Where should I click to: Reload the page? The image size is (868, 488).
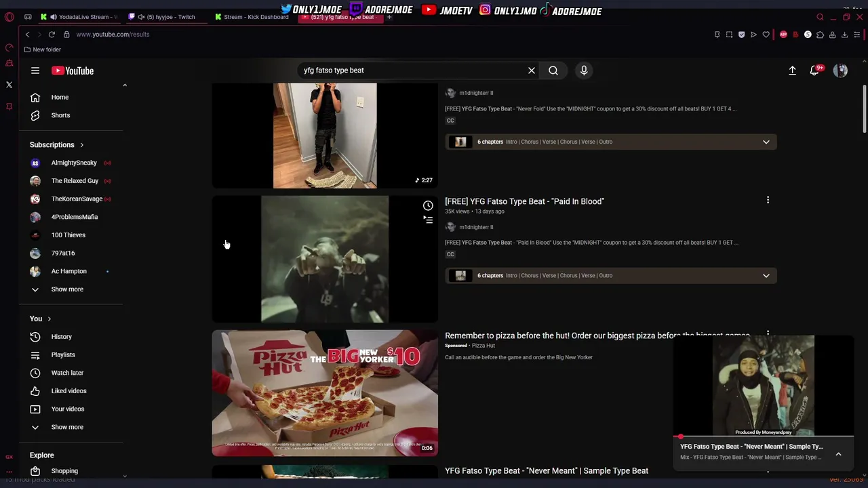pyautogui.click(x=52, y=35)
